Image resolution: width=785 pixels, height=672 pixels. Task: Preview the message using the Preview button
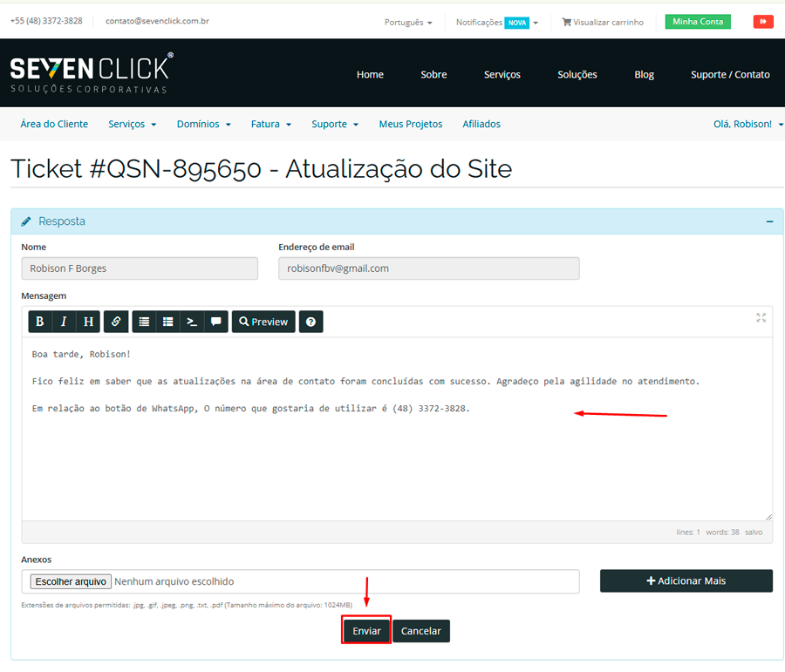[263, 322]
